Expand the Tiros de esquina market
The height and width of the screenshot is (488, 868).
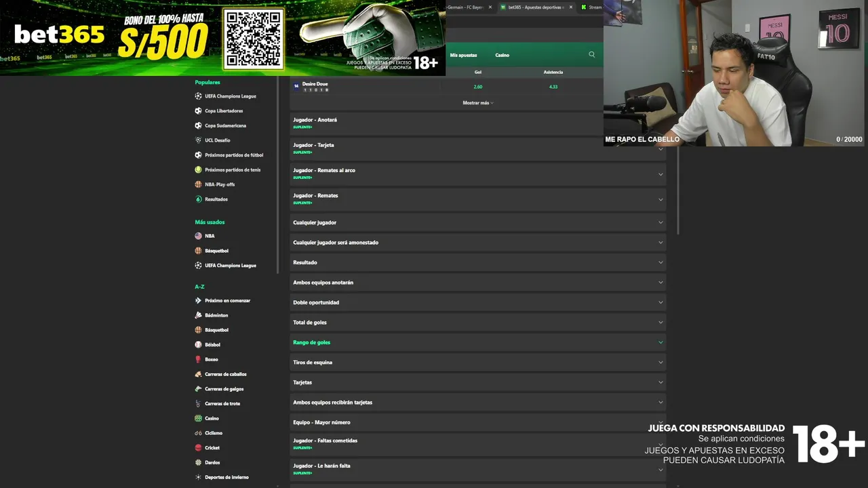478,362
